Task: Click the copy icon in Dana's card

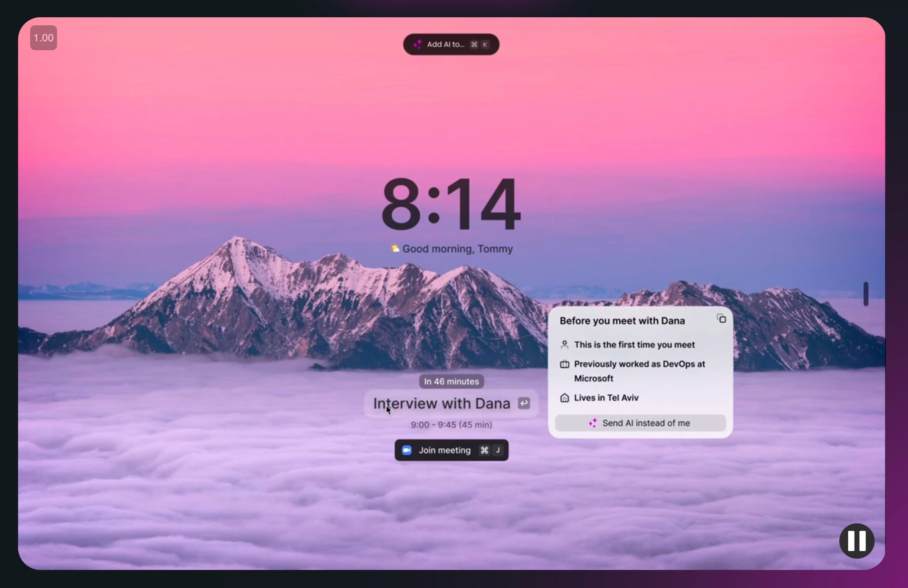Action: click(721, 319)
